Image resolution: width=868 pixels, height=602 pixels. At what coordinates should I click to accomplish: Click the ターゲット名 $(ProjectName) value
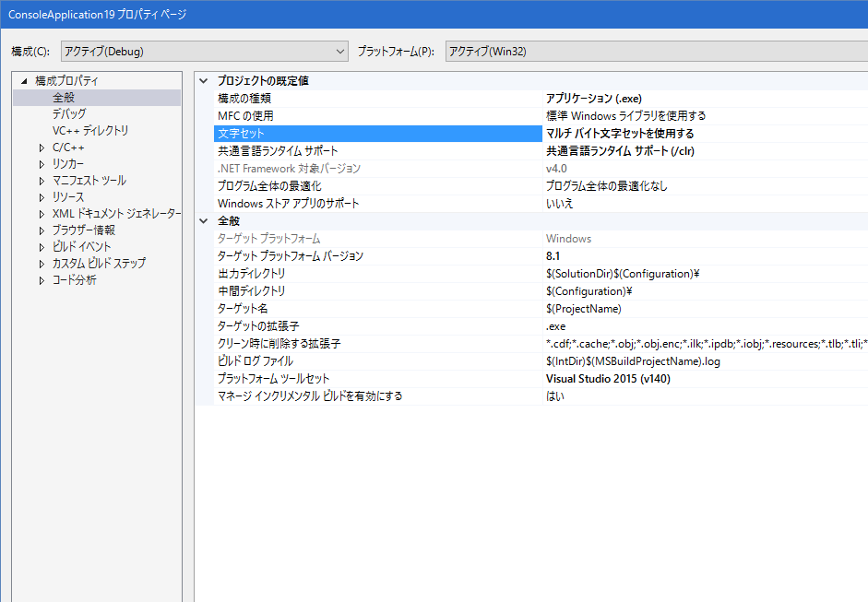pyautogui.click(x=583, y=309)
